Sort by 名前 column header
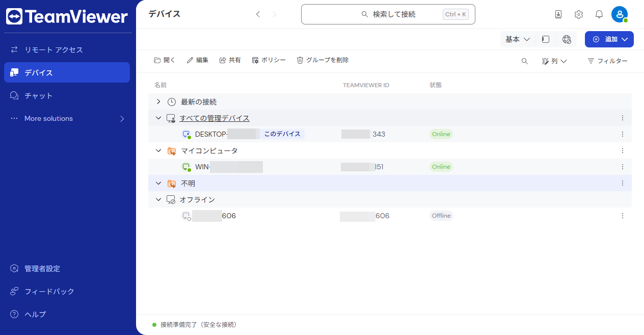 pos(160,85)
